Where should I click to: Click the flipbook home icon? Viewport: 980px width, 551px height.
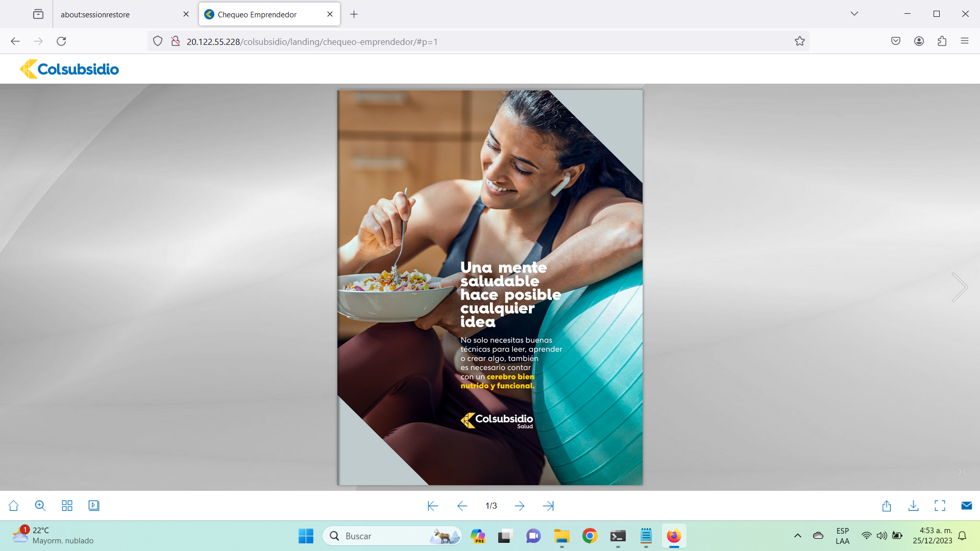(x=14, y=506)
